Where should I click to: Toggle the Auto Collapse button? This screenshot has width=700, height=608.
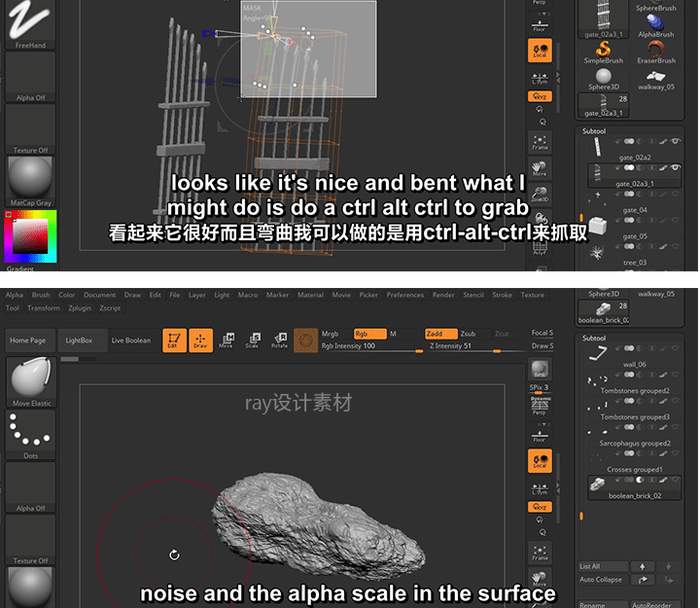(603, 580)
